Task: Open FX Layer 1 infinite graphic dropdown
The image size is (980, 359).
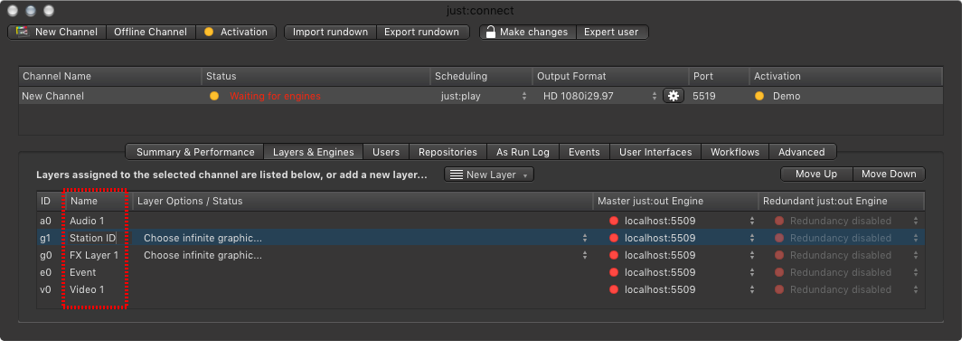Action: point(365,255)
